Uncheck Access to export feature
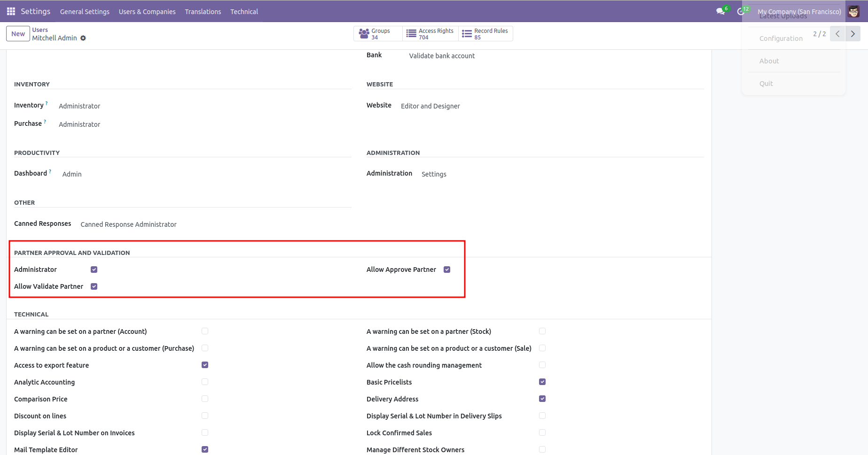 point(205,365)
